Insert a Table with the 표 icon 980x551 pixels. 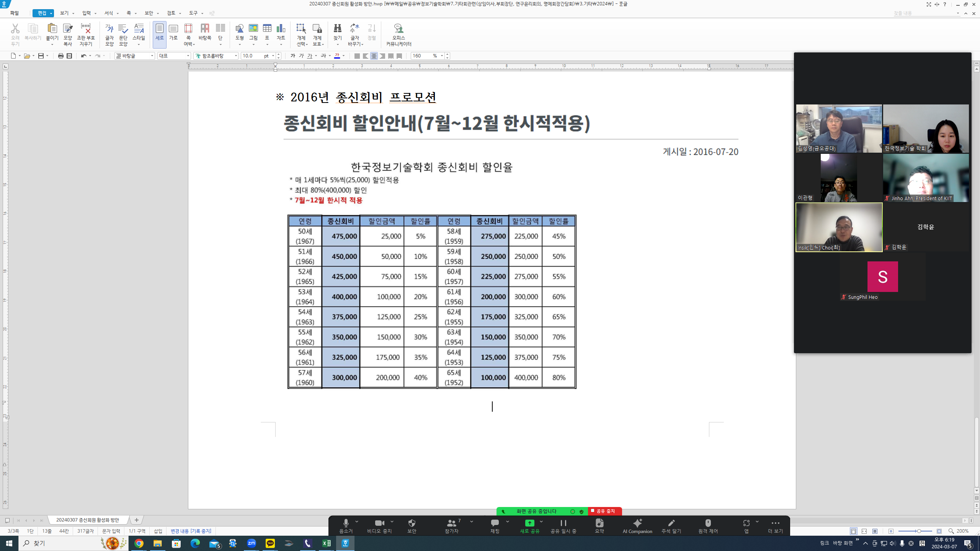click(x=267, y=28)
